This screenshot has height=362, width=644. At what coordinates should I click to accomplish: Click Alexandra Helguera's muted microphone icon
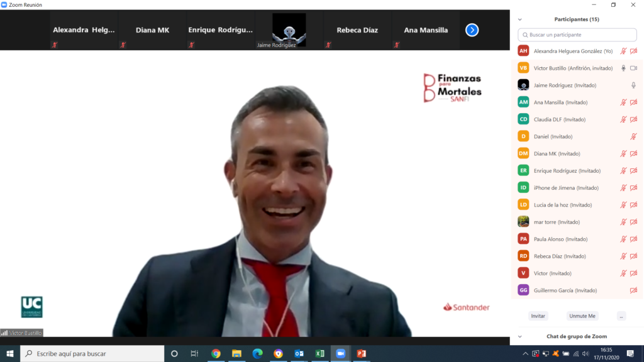point(623,51)
